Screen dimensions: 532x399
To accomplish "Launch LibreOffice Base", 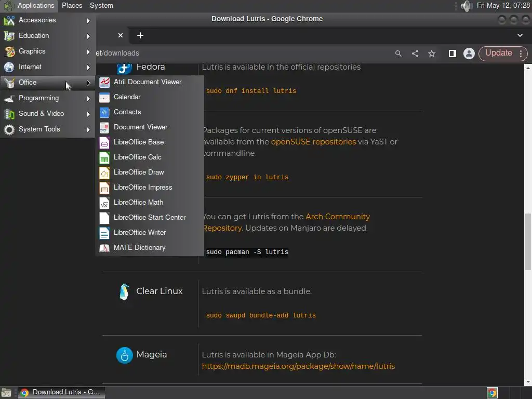I will click(x=150, y=142).
